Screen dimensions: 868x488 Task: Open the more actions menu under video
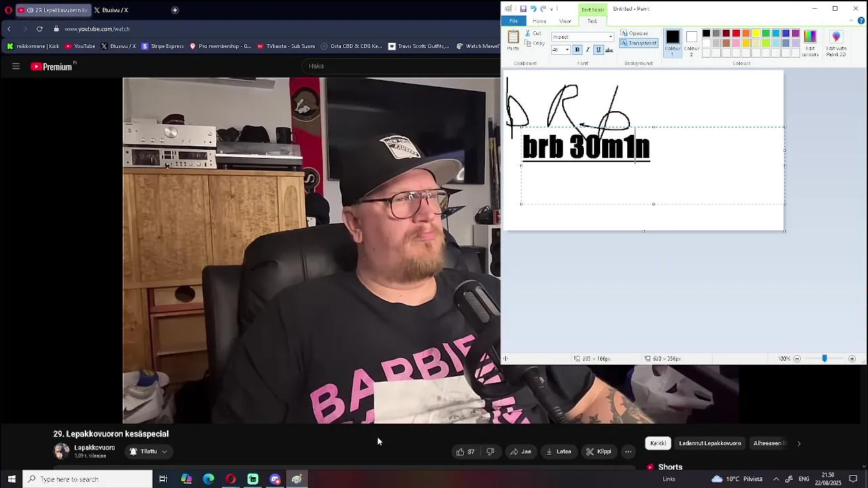(x=629, y=452)
